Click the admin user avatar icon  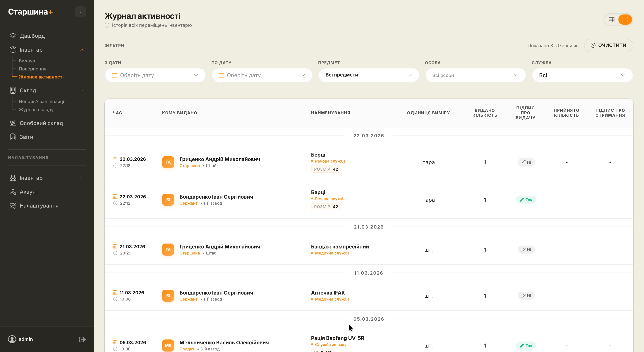12,339
